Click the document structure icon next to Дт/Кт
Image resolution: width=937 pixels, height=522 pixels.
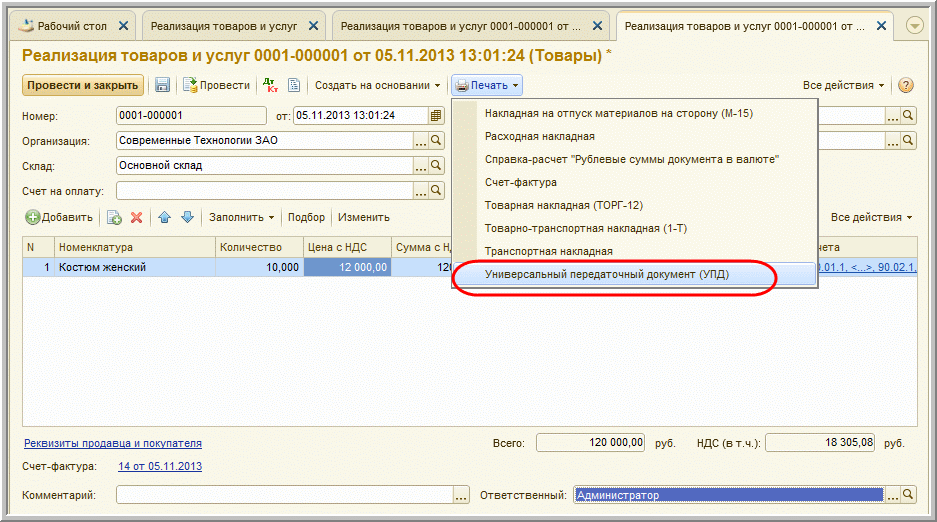coord(294,85)
